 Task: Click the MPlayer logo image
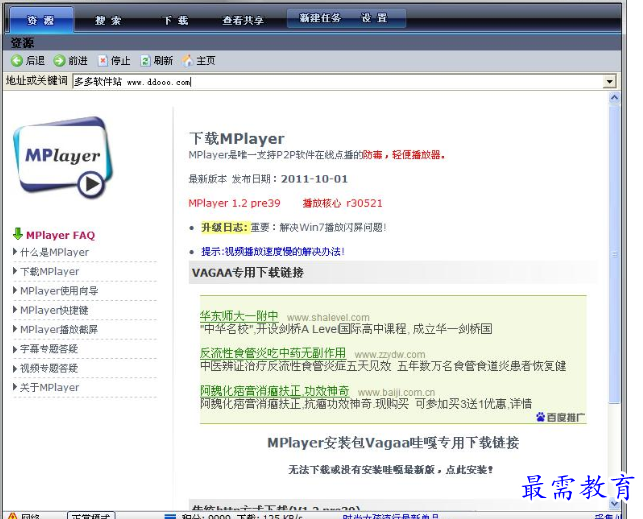pos(63,158)
